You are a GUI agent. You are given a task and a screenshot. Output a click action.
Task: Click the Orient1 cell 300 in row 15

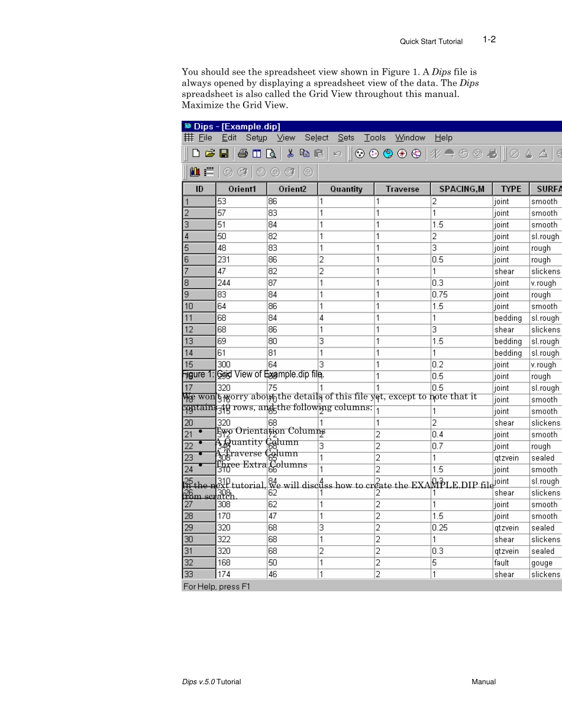coord(241,365)
